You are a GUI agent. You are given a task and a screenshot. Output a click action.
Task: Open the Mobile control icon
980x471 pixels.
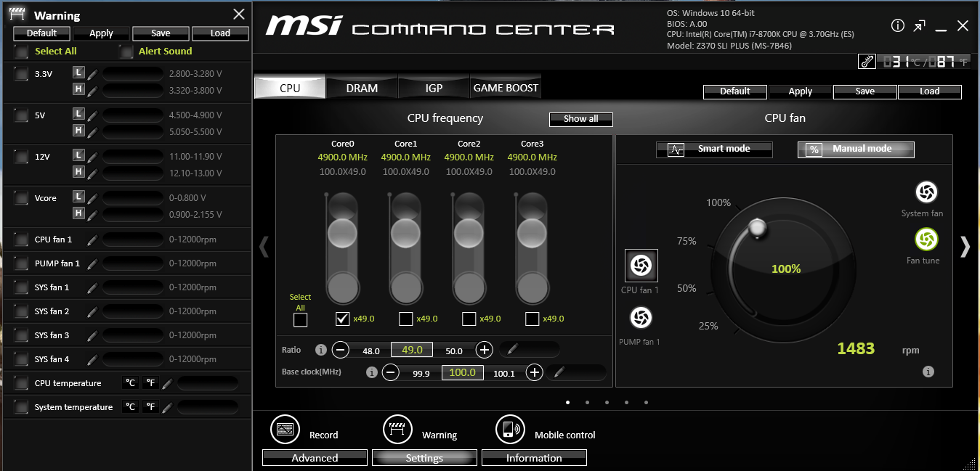510,429
